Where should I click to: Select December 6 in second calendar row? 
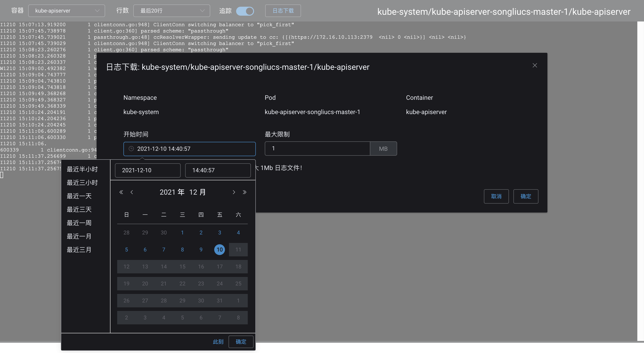[x=145, y=250]
